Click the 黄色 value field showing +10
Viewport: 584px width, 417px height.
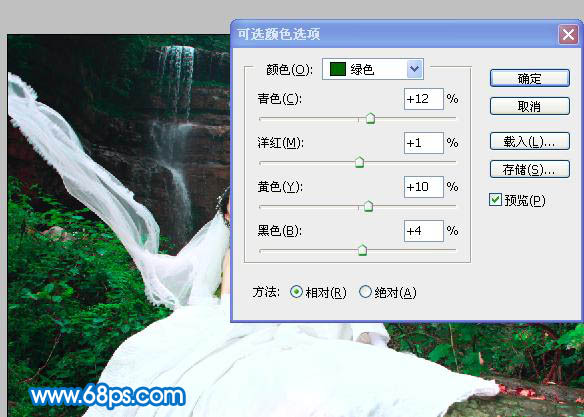424,187
